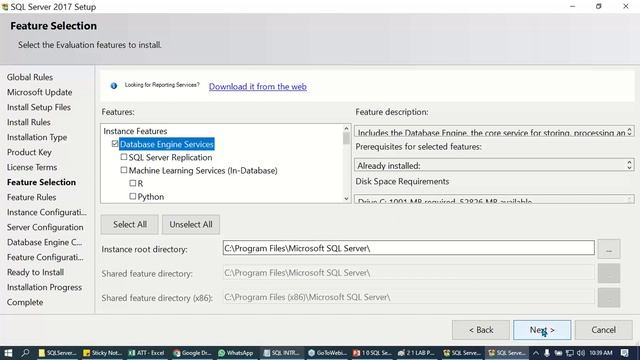This screenshot has height=360, width=640.
Task: Toggle Database Engine Services checkbox
Action: 115,144
